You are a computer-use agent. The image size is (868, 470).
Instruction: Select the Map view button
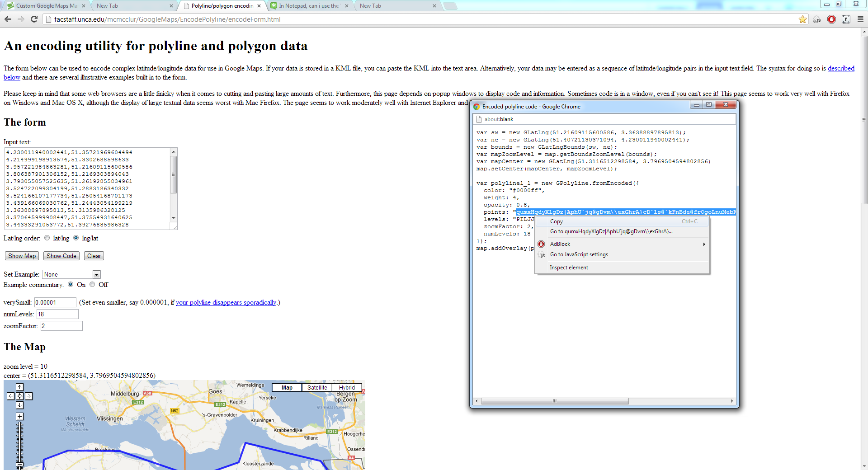pyautogui.click(x=287, y=387)
